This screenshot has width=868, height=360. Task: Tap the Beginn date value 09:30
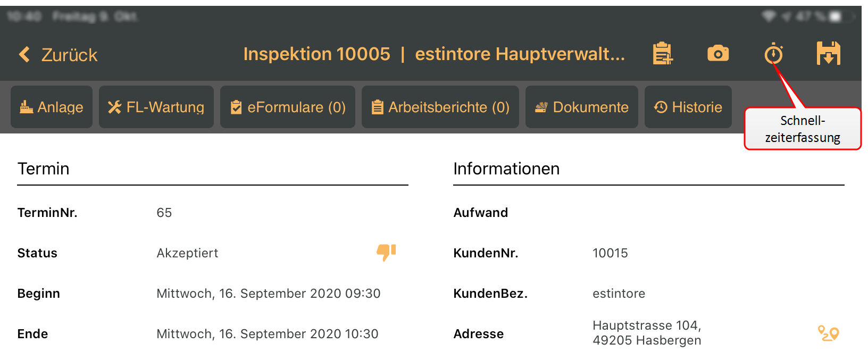tap(269, 294)
